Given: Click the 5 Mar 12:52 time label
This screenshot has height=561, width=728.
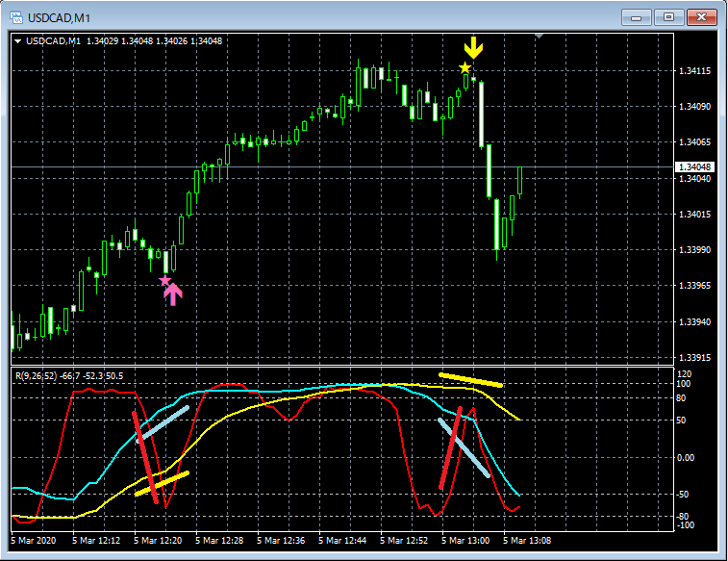Looking at the screenshot, I should click(404, 541).
